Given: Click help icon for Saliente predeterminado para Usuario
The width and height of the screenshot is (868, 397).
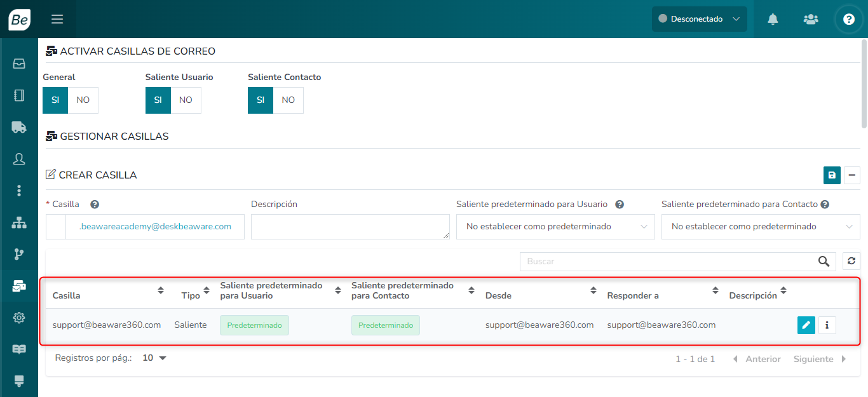Looking at the screenshot, I should coord(620,205).
